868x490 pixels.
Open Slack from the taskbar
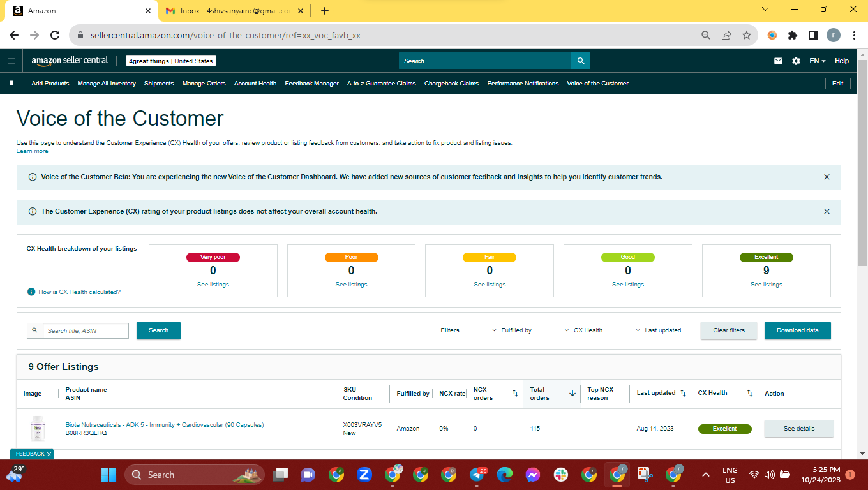point(561,475)
